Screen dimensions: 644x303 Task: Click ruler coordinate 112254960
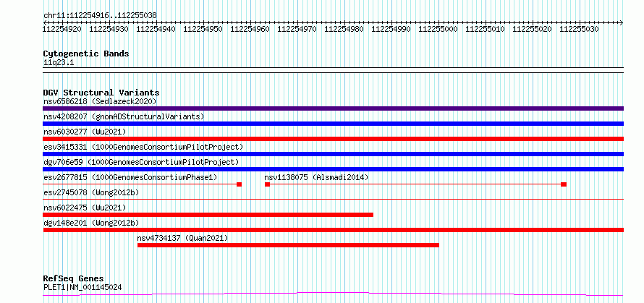tap(250, 29)
